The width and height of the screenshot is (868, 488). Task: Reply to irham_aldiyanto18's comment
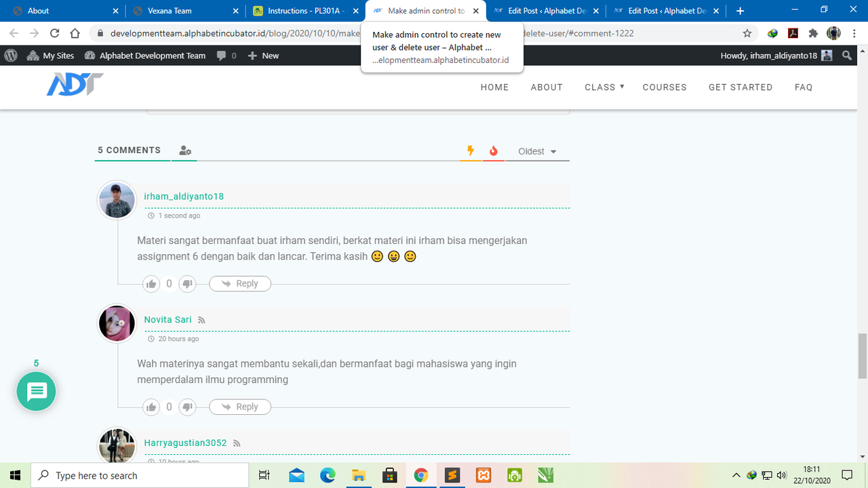pyautogui.click(x=240, y=284)
